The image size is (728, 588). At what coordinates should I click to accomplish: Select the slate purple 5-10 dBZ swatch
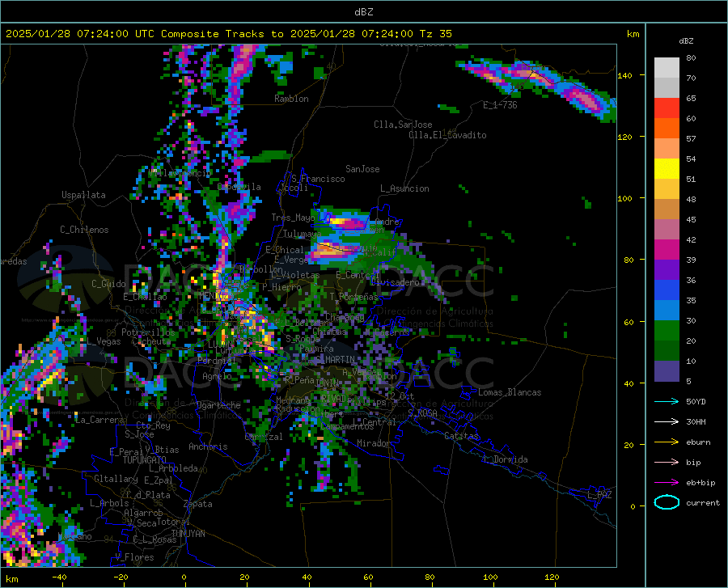pos(667,371)
